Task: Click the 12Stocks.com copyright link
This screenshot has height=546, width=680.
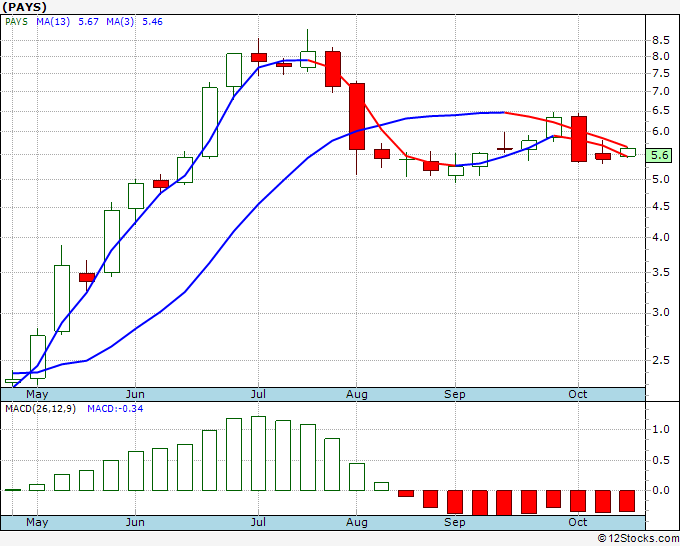Action: 638,538
